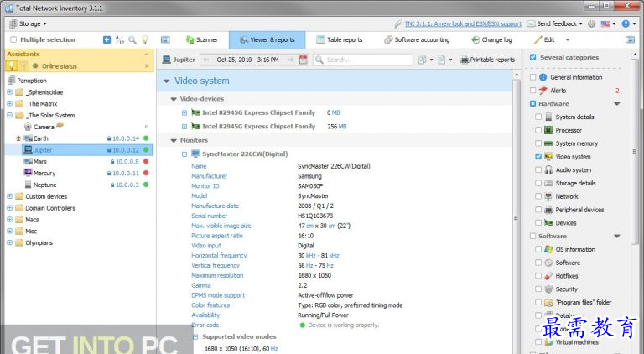Click the categories panel scrollbar
The height and width of the screenshot is (354, 644).
635,152
